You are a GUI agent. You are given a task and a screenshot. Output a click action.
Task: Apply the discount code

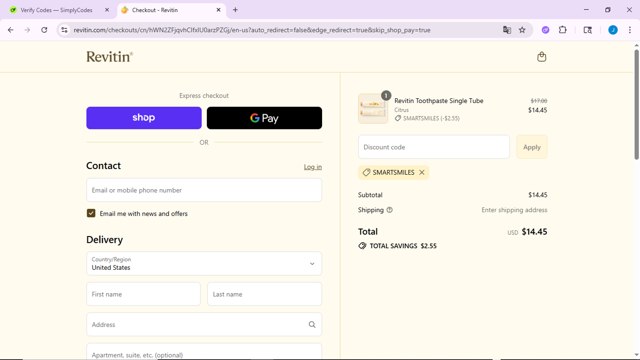(x=532, y=147)
